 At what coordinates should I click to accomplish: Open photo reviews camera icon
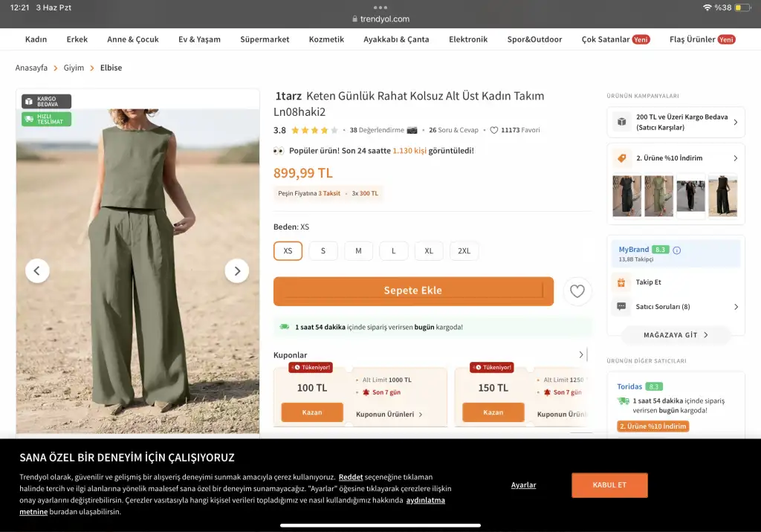click(x=412, y=130)
